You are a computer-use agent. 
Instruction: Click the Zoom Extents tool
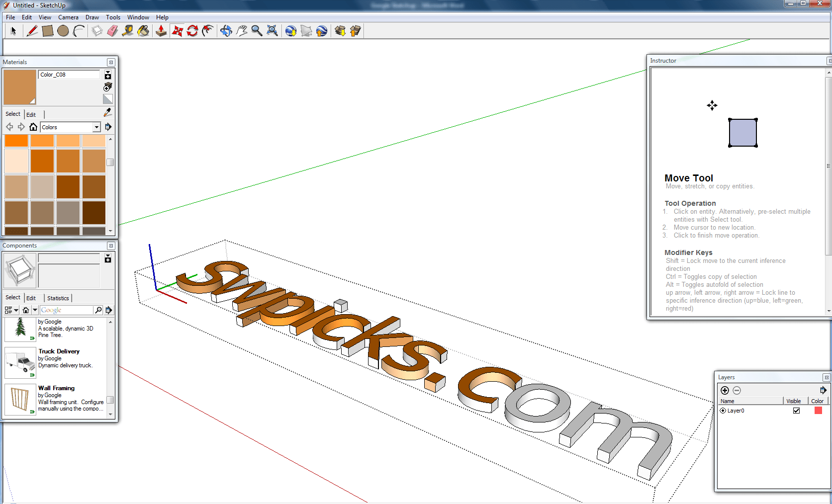[x=272, y=31]
